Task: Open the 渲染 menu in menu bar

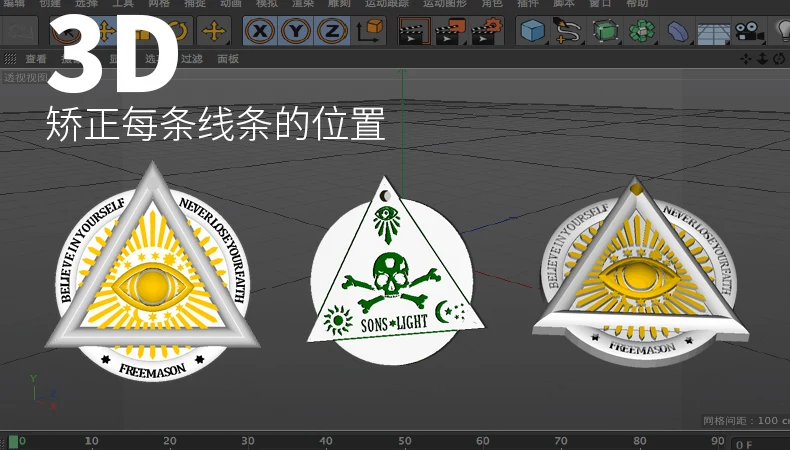Action: [303, 4]
